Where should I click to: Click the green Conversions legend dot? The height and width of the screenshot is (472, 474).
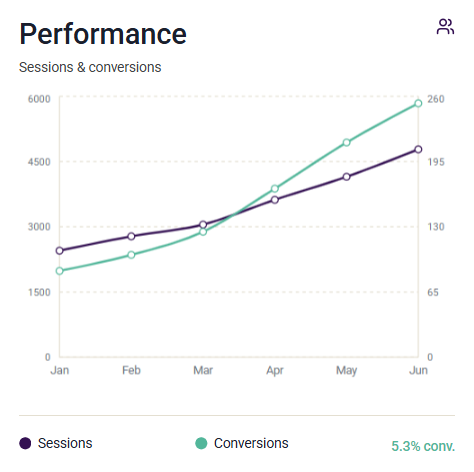click(x=201, y=443)
